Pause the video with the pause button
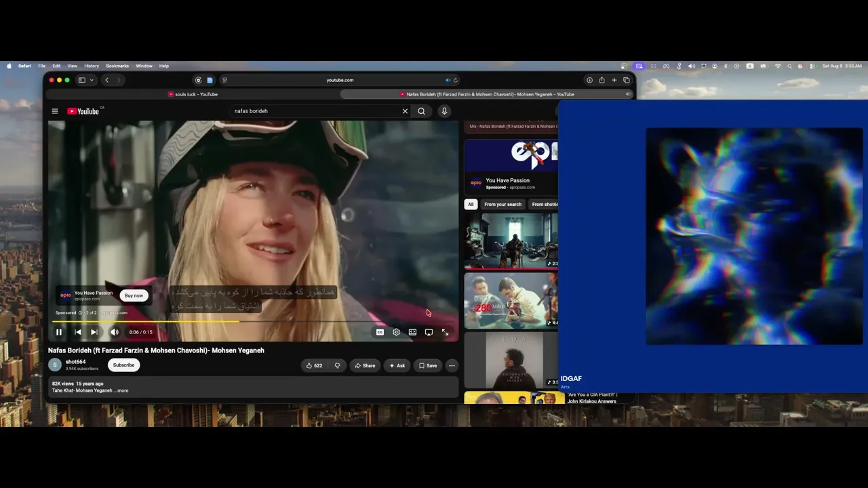Viewport: 868px width, 488px height. (x=59, y=332)
